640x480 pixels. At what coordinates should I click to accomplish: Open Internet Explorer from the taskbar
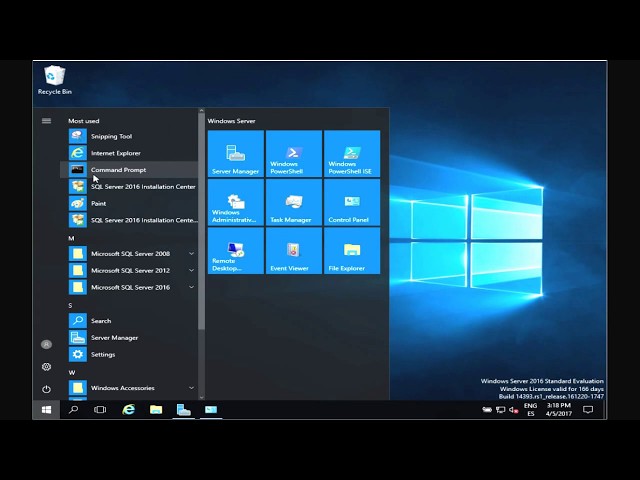tap(129, 409)
